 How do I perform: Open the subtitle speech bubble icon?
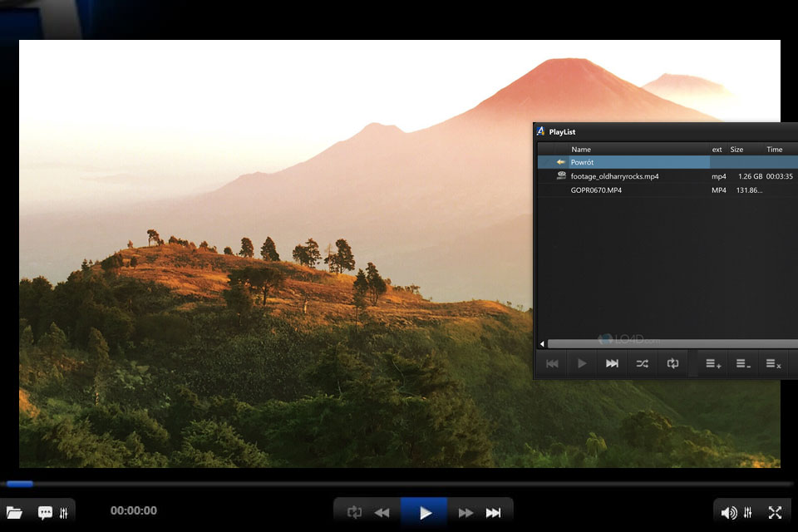[45, 512]
